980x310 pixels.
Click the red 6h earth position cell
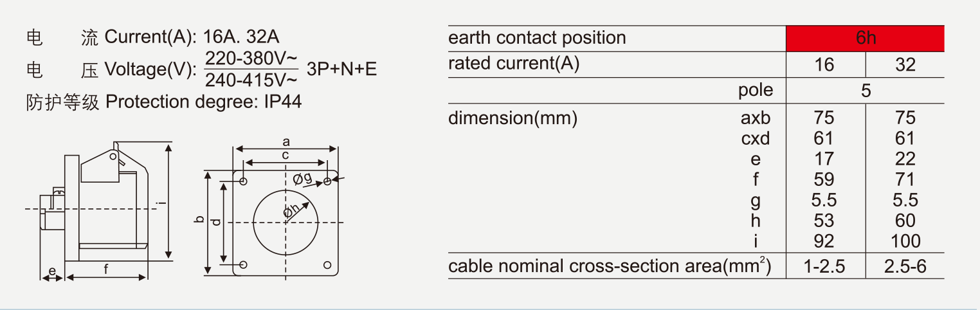pos(865,39)
